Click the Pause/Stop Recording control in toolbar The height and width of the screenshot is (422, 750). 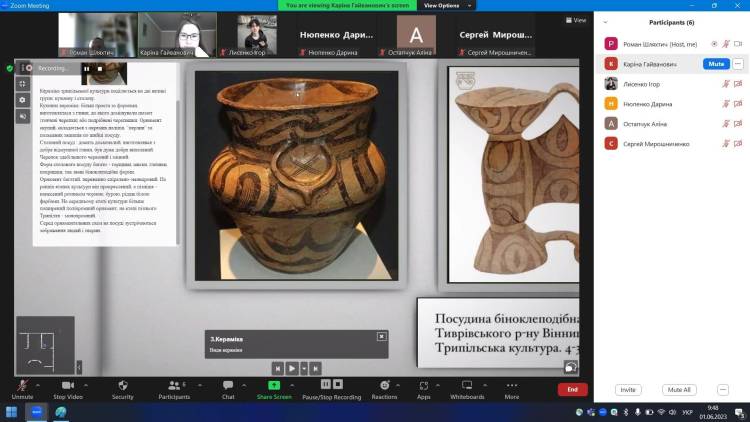point(331,386)
